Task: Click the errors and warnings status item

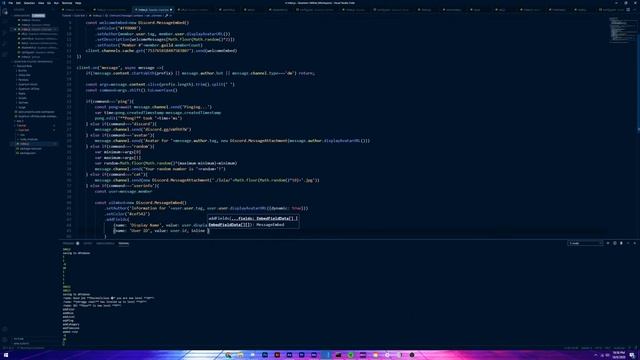Action: 7,348
